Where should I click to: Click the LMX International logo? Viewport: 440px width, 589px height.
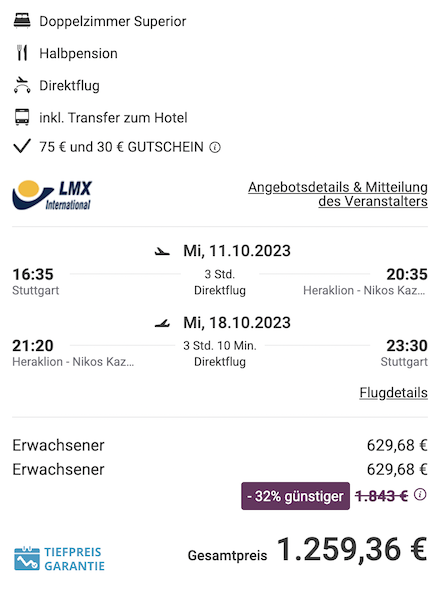click(x=52, y=195)
